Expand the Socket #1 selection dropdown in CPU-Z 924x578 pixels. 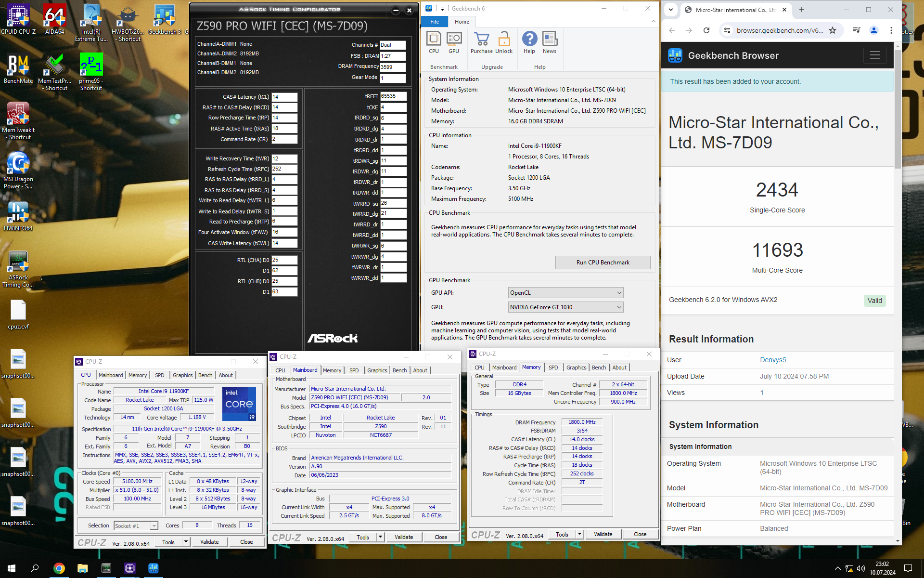[x=154, y=526]
